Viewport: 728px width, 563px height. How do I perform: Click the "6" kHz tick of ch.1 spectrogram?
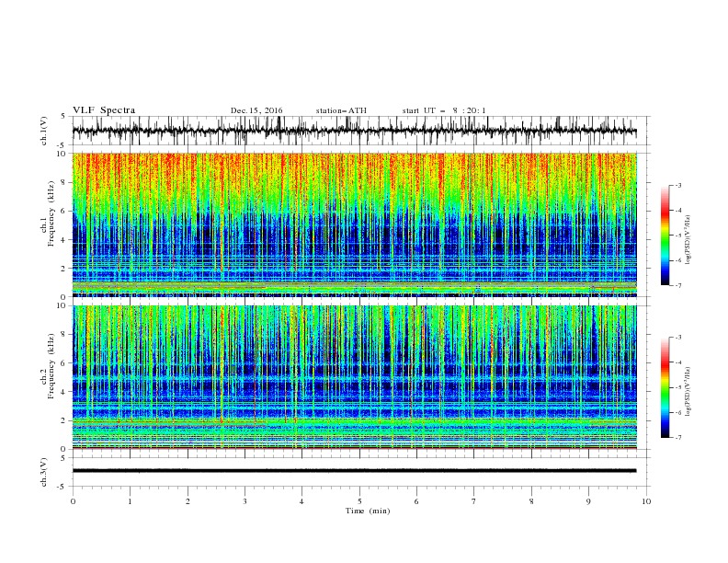pos(64,211)
